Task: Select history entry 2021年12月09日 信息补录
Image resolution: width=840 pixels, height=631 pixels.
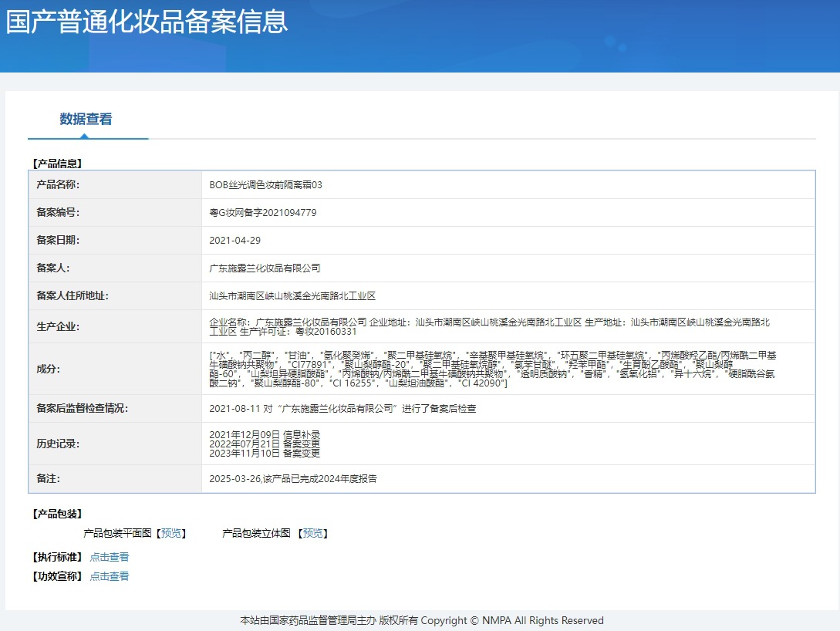Action: (265, 434)
